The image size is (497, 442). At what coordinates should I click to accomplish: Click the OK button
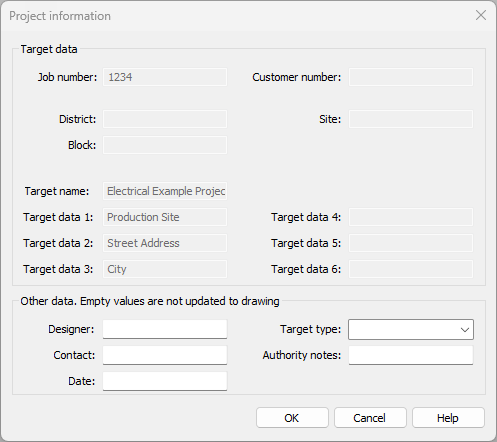point(292,417)
